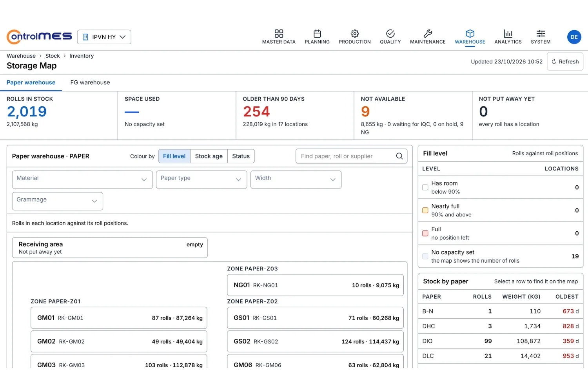Viewport: 588px width, 392px height.
Task: Expand the Paper type filter dropdown
Action: [x=201, y=180]
